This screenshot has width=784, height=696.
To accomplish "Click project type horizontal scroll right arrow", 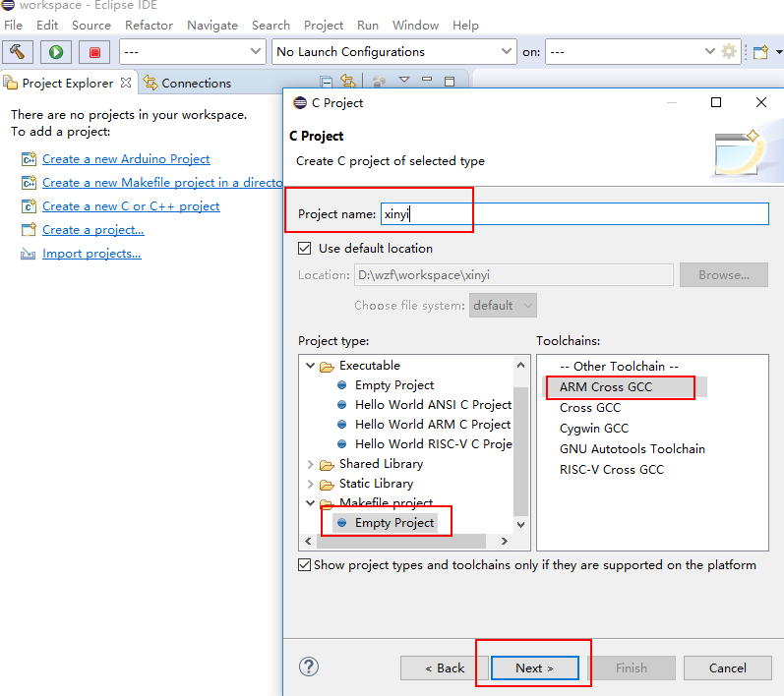I will coord(504,541).
